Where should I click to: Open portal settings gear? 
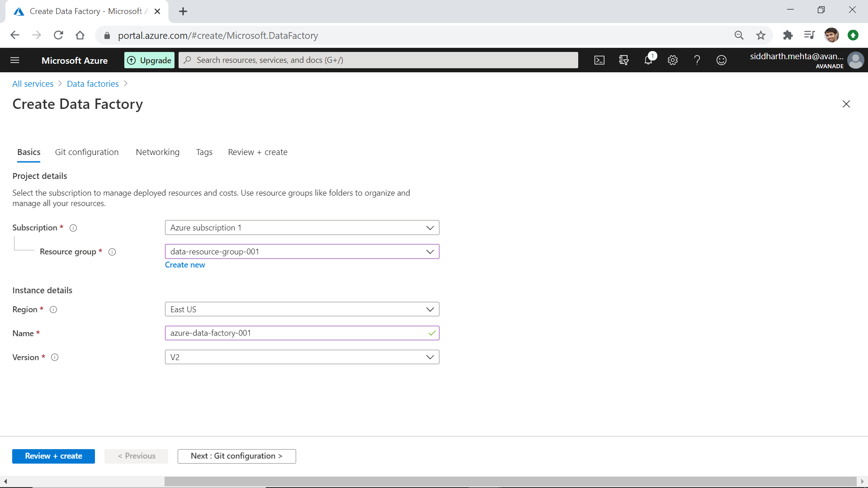tap(673, 60)
